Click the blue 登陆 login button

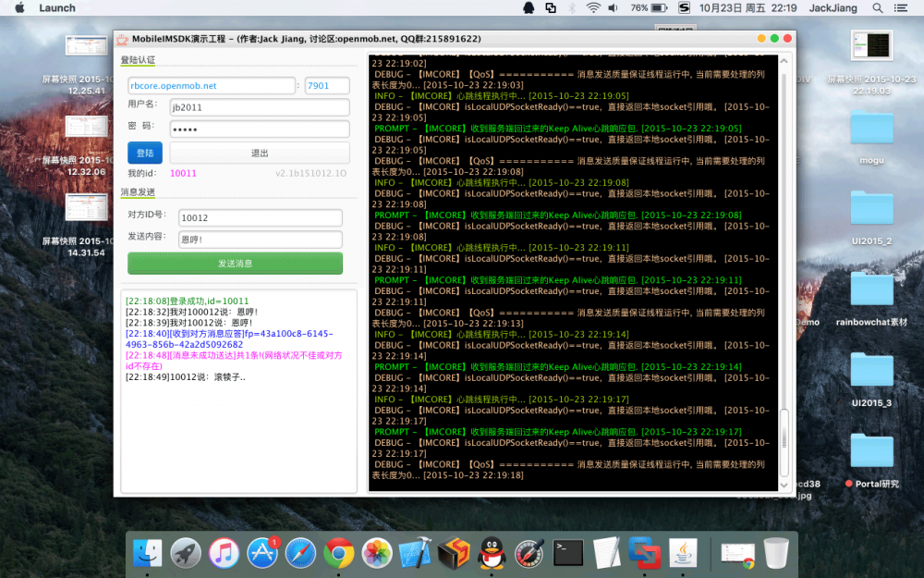point(145,154)
